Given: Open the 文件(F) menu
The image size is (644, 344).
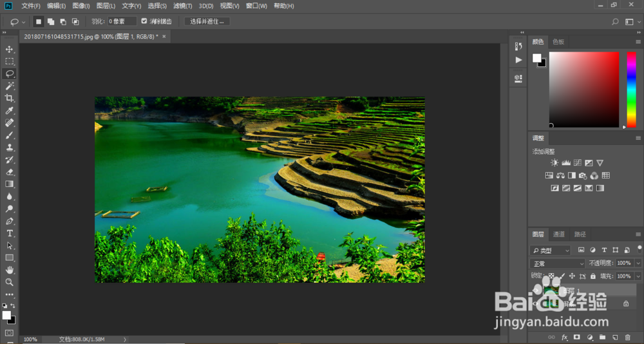Looking at the screenshot, I should (31, 6).
